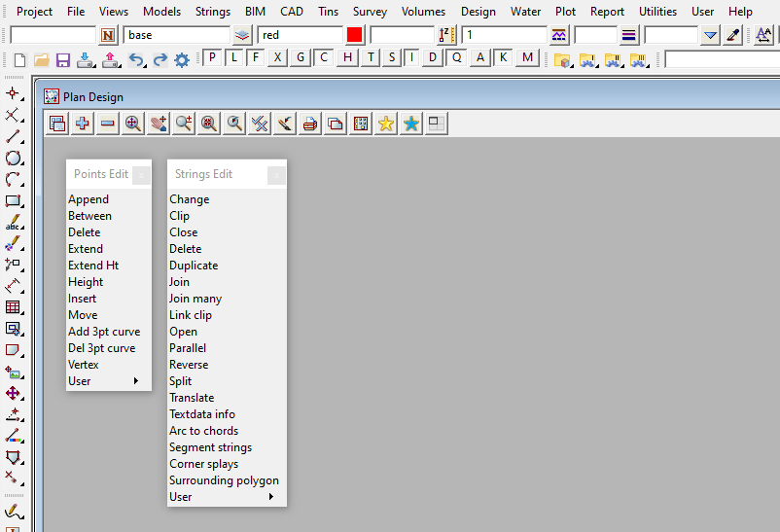
Task: Click the save disk icon in toolbar
Action: point(62,60)
